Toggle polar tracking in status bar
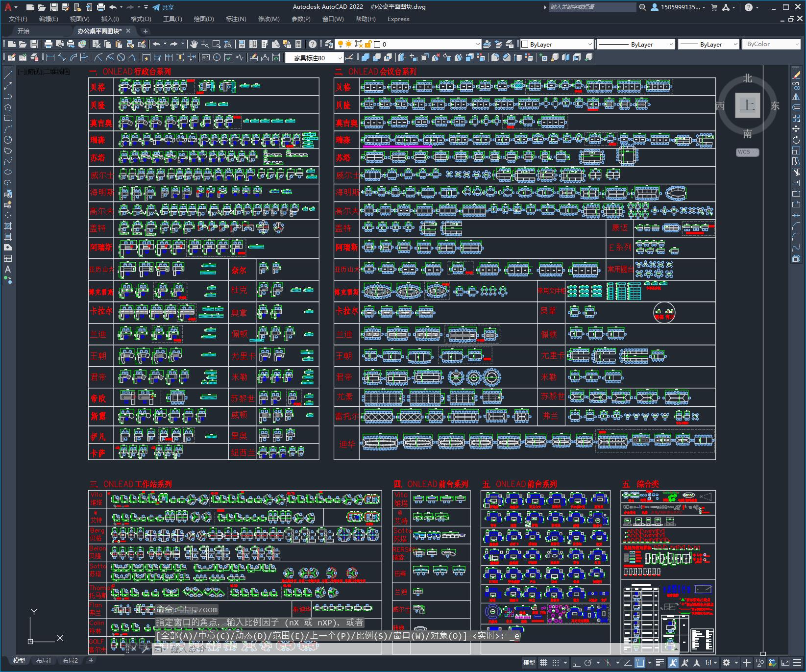The height and width of the screenshot is (672, 806). [588, 663]
